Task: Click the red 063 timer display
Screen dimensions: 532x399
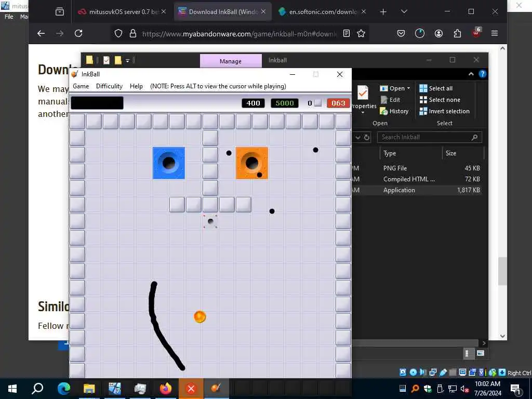Action: point(338,103)
